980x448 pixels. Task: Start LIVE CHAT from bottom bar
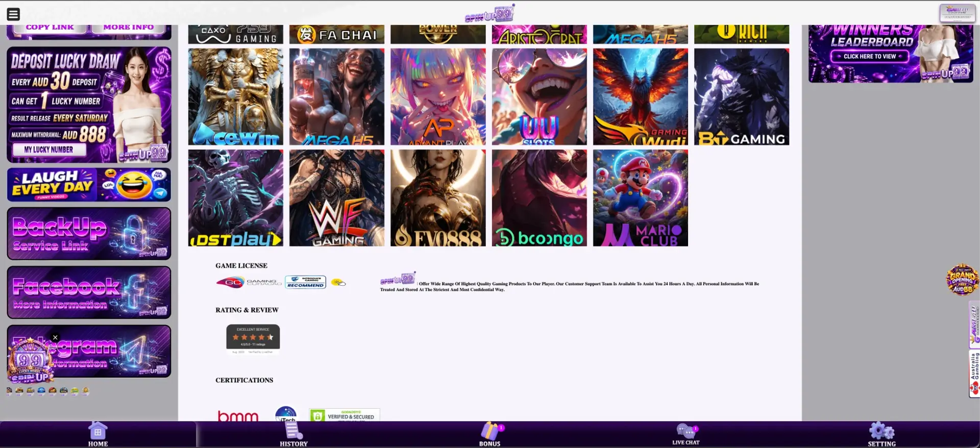point(685,435)
